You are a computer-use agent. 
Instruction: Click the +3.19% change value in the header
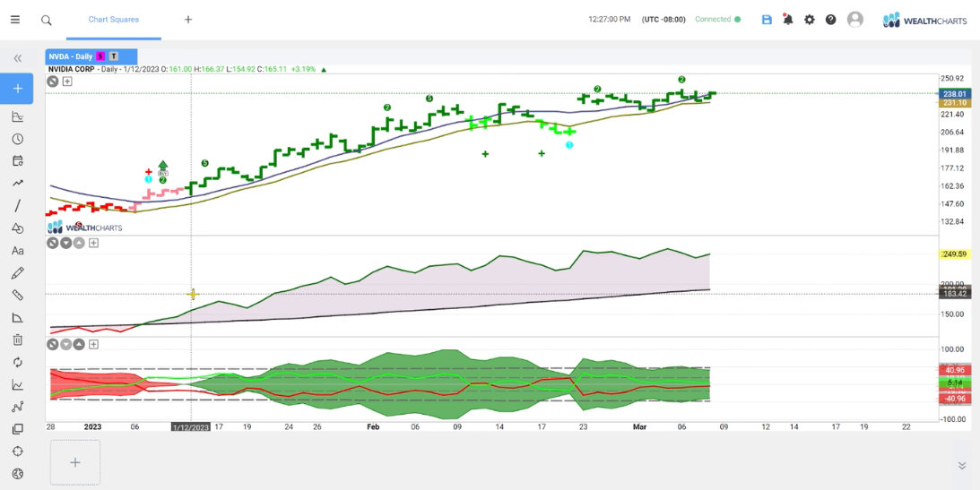(302, 69)
